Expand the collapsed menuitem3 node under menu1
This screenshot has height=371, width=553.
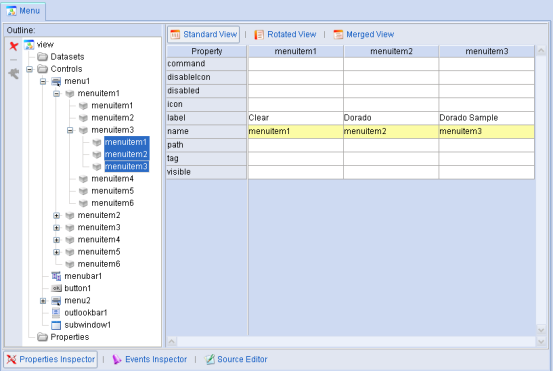(56, 227)
